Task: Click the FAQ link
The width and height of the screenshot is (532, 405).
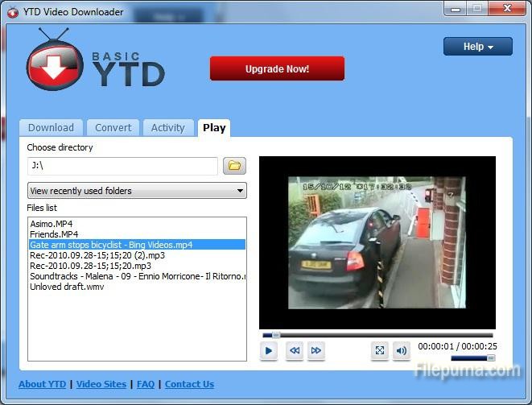Action: tap(146, 384)
